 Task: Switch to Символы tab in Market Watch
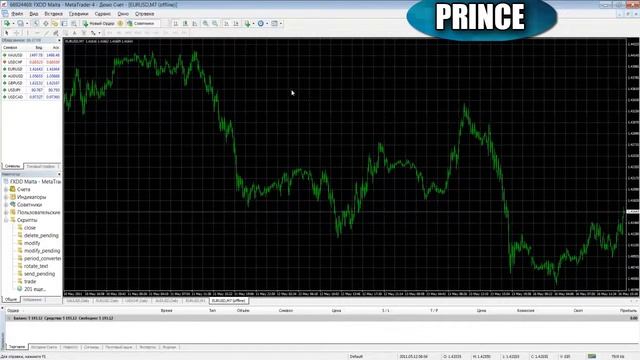[x=12, y=166]
